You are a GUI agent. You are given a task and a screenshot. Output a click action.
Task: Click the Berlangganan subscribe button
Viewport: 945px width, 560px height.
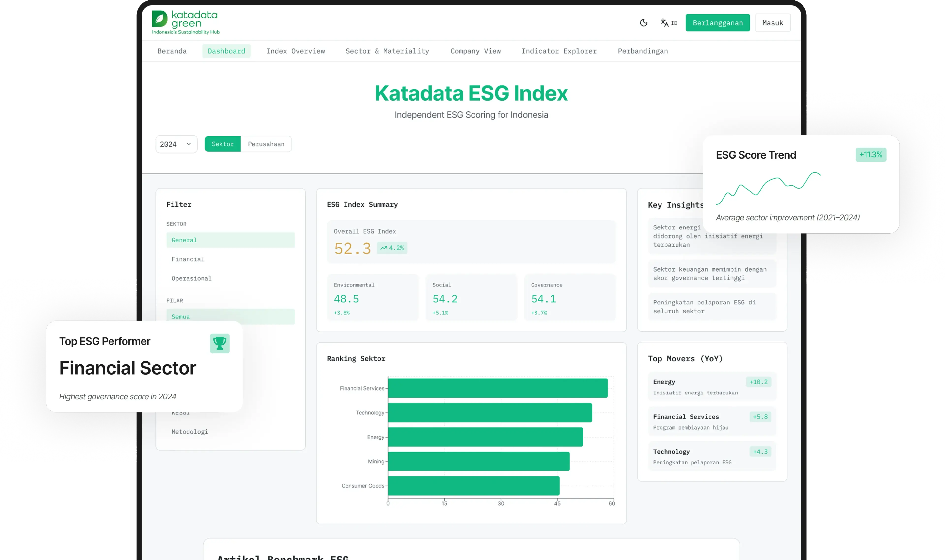point(717,23)
